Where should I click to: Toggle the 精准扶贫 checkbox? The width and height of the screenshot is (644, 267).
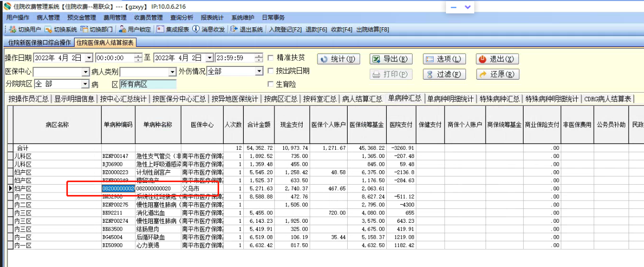tap(271, 58)
